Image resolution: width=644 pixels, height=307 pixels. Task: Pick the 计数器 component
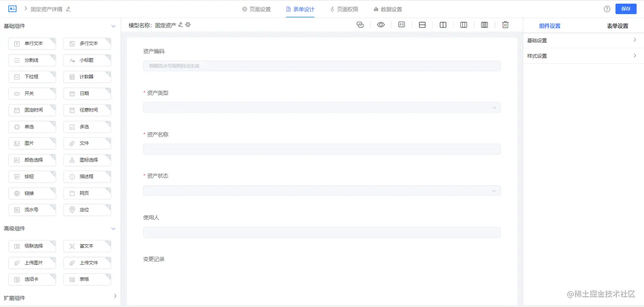(87, 77)
